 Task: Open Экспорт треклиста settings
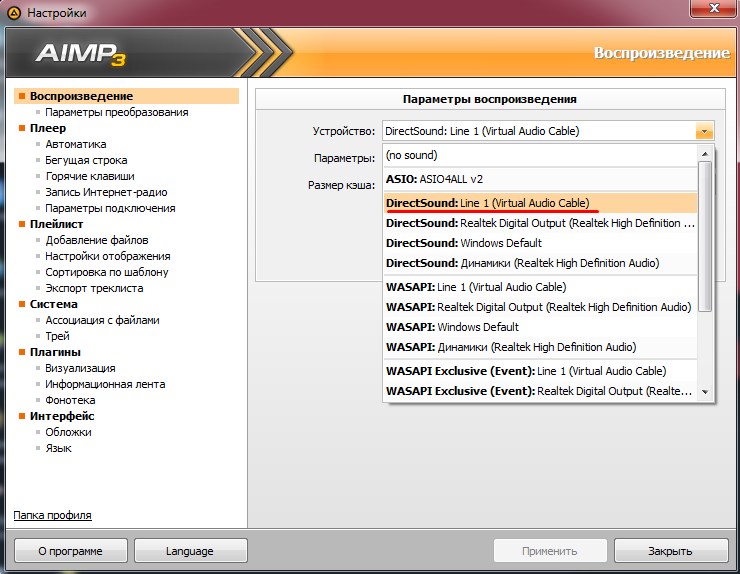[x=94, y=288]
